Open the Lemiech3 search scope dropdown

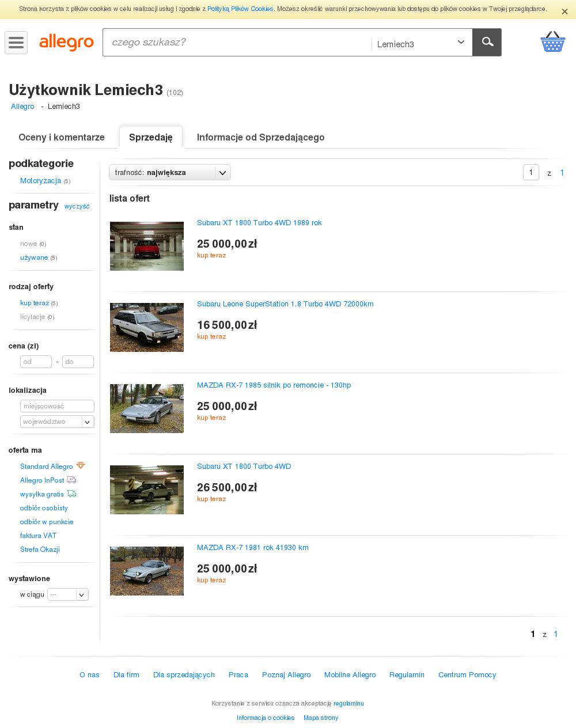(x=422, y=43)
